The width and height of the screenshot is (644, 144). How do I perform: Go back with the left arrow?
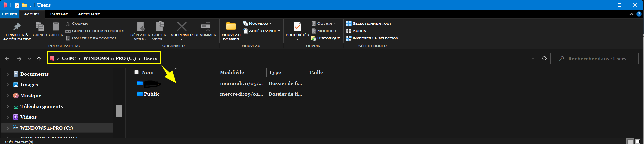coord(7,59)
